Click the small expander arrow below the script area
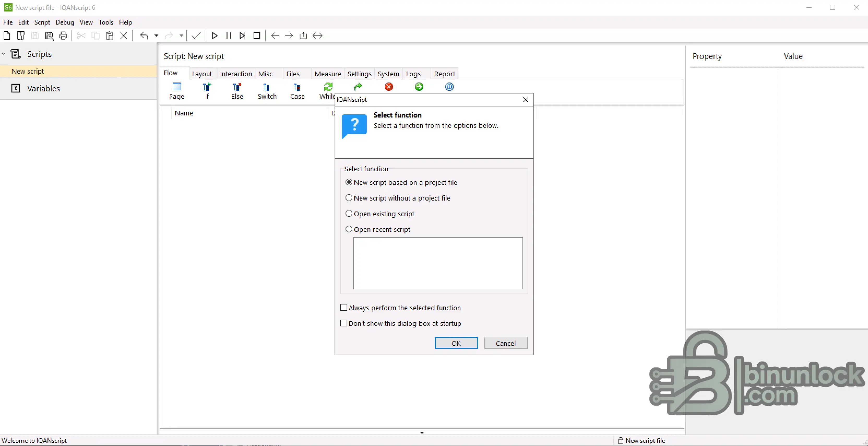868x446 pixels. point(422,432)
